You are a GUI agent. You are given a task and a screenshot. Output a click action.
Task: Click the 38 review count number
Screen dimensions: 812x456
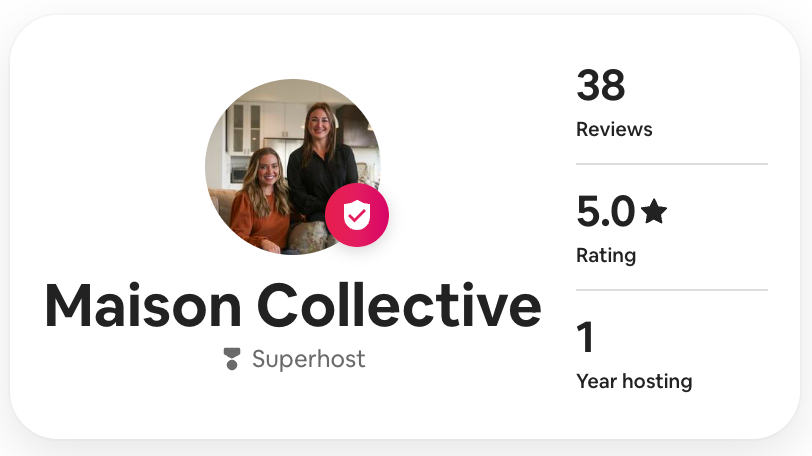(600, 86)
